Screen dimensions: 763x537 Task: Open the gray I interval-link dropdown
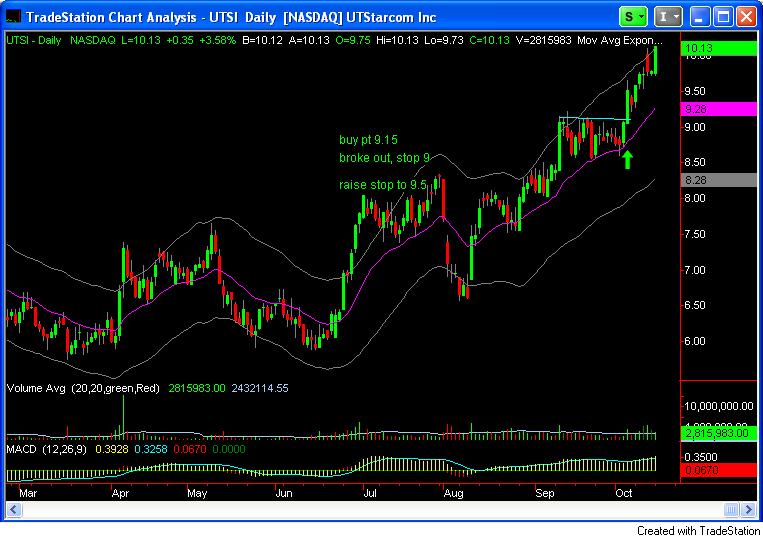tap(668, 17)
